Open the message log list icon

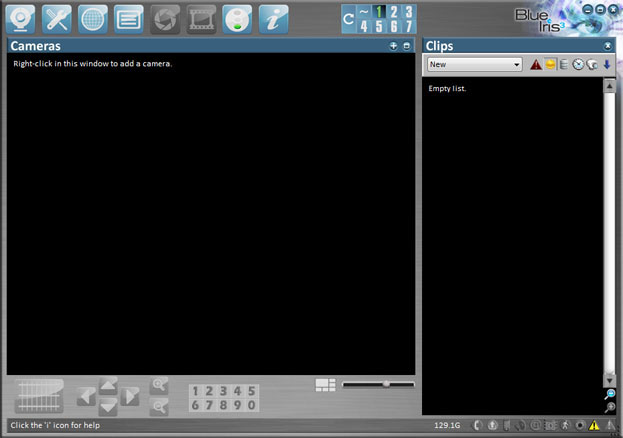pyautogui.click(x=129, y=17)
